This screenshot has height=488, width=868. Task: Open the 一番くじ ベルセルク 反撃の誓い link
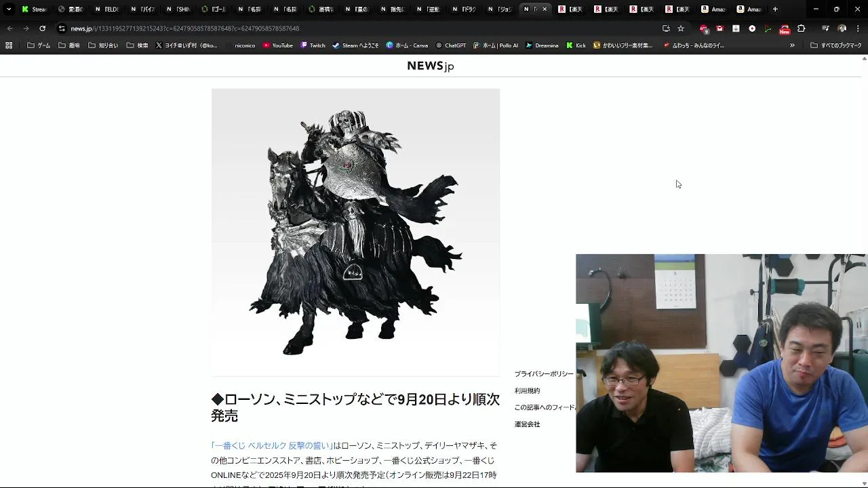(x=271, y=445)
